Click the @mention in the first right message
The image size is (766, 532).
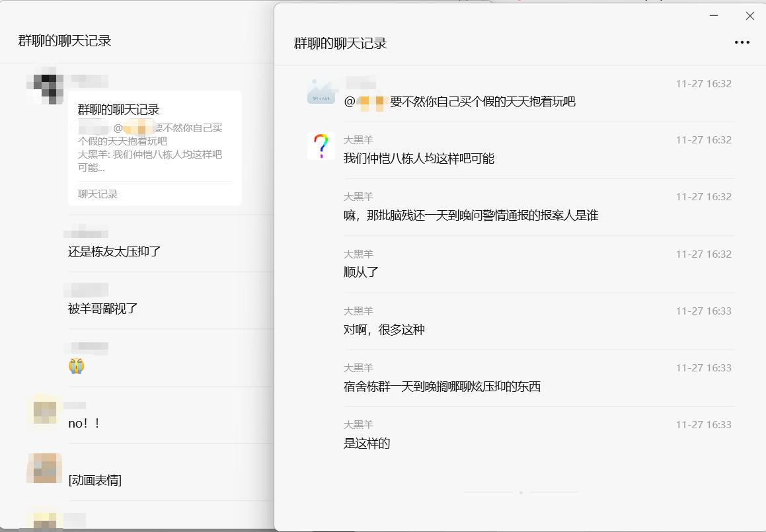click(365, 102)
